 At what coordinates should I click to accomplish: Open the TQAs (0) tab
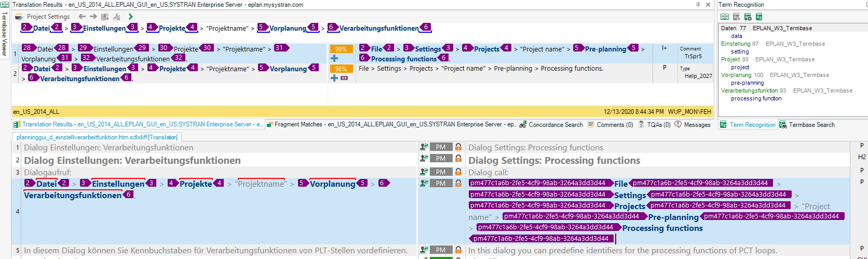coord(654,125)
